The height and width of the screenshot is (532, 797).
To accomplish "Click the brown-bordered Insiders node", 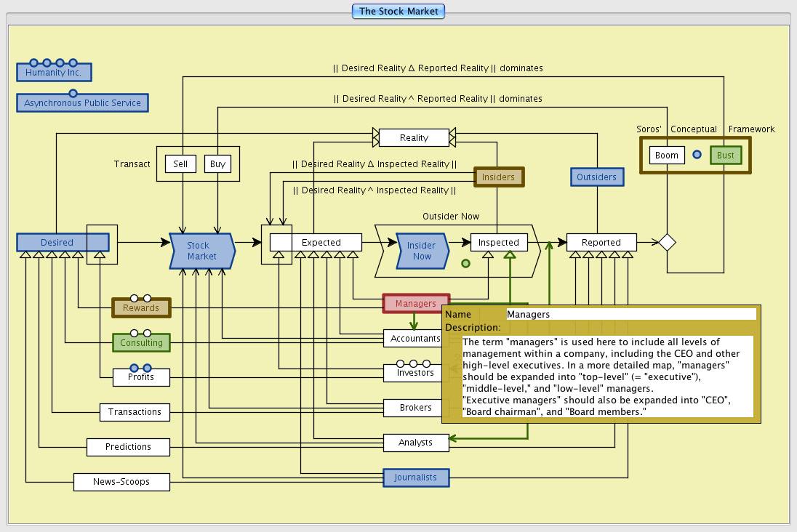I will [498, 177].
